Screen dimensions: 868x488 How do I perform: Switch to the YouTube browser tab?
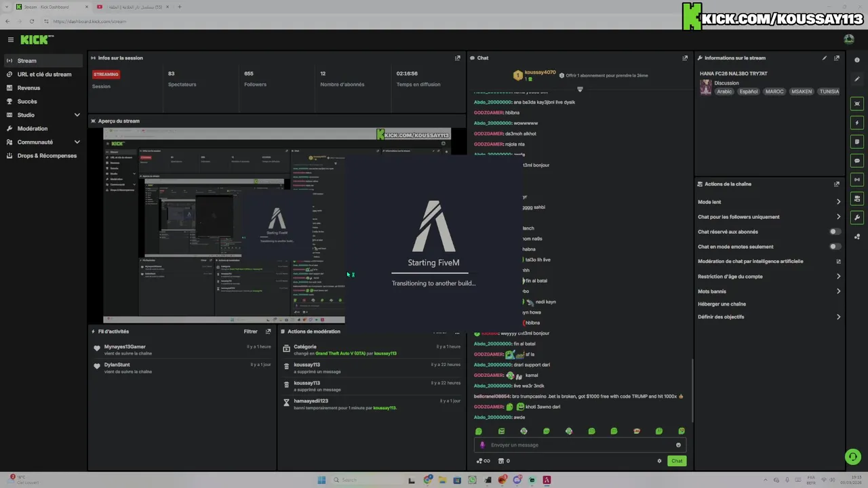coord(133,7)
